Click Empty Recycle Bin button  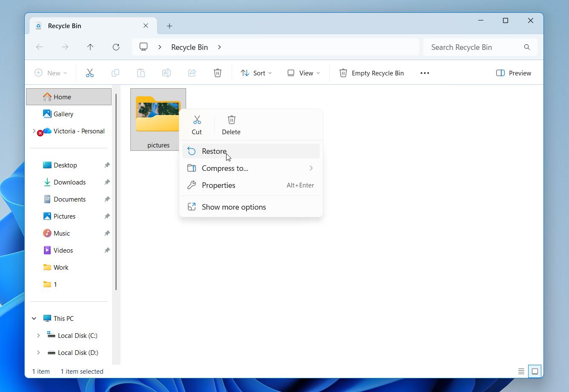click(x=371, y=73)
